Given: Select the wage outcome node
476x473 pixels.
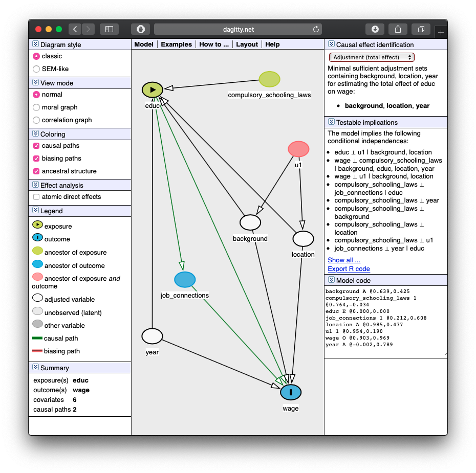Looking at the screenshot, I should pyautogui.click(x=290, y=392).
